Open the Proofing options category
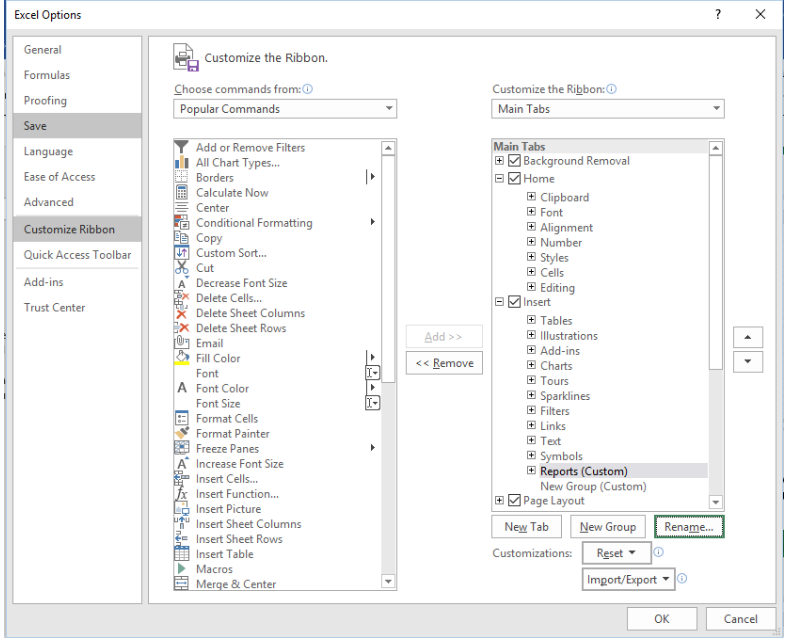787x638 pixels. tap(77, 100)
